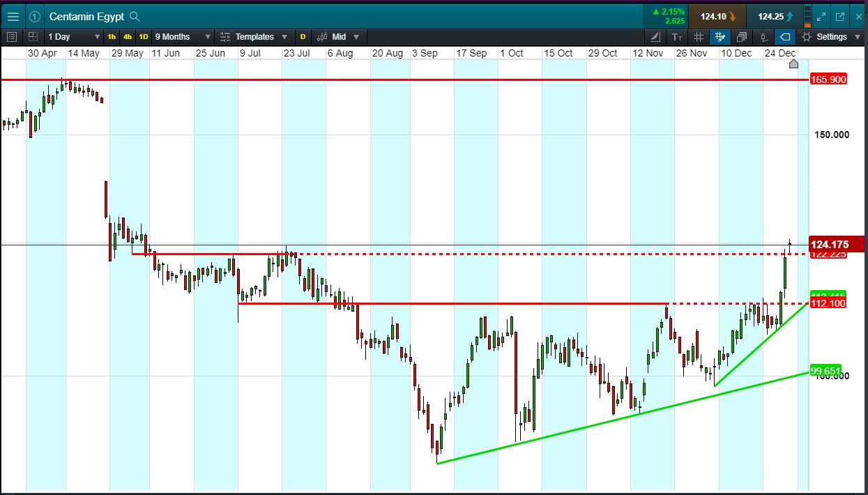868x495 pixels.
Task: Click the candlestick order marker icon
Action: (x=763, y=37)
